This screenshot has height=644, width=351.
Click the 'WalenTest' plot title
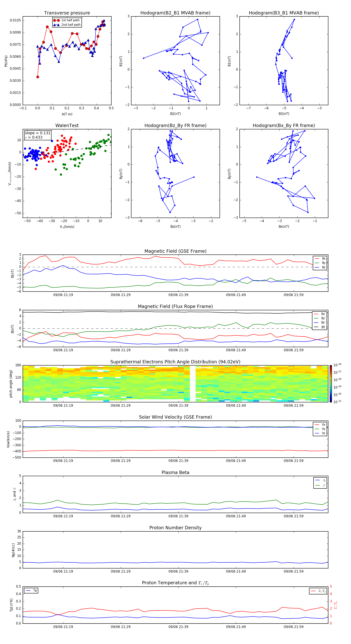pos(67,125)
